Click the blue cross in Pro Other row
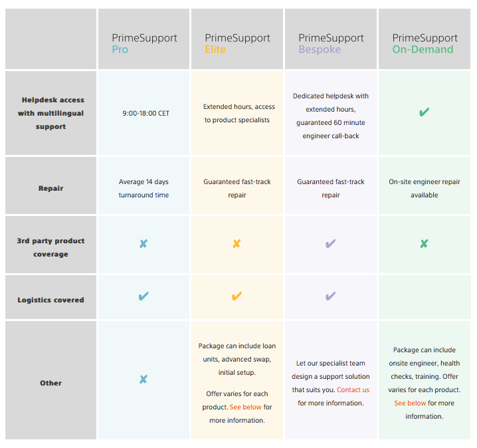 [143, 380]
